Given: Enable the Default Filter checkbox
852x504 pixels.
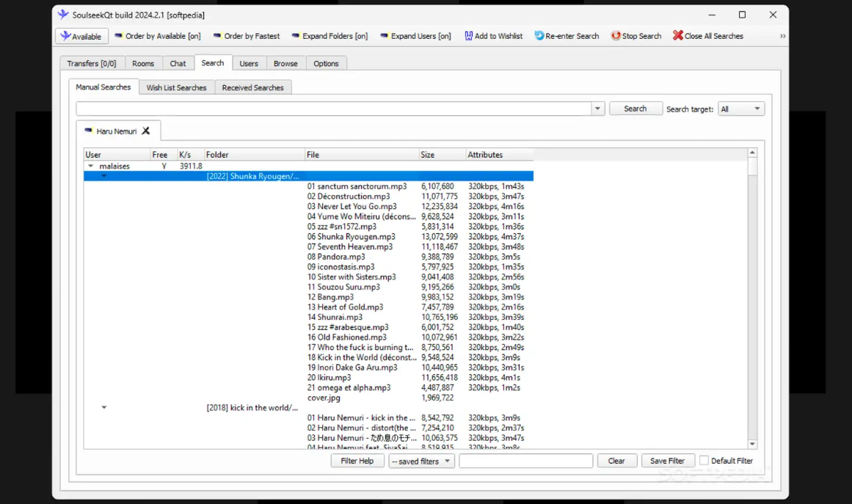Looking at the screenshot, I should [x=704, y=461].
